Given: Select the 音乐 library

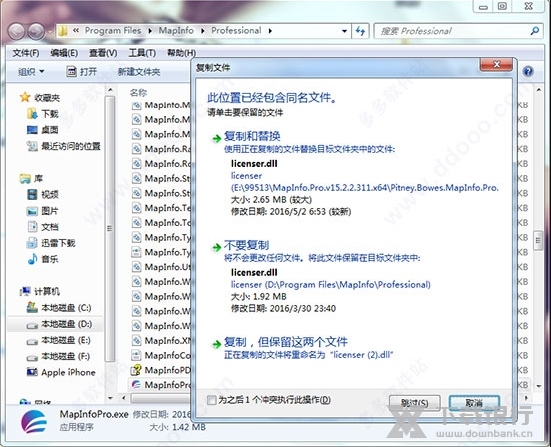Looking at the screenshot, I should point(43,259).
